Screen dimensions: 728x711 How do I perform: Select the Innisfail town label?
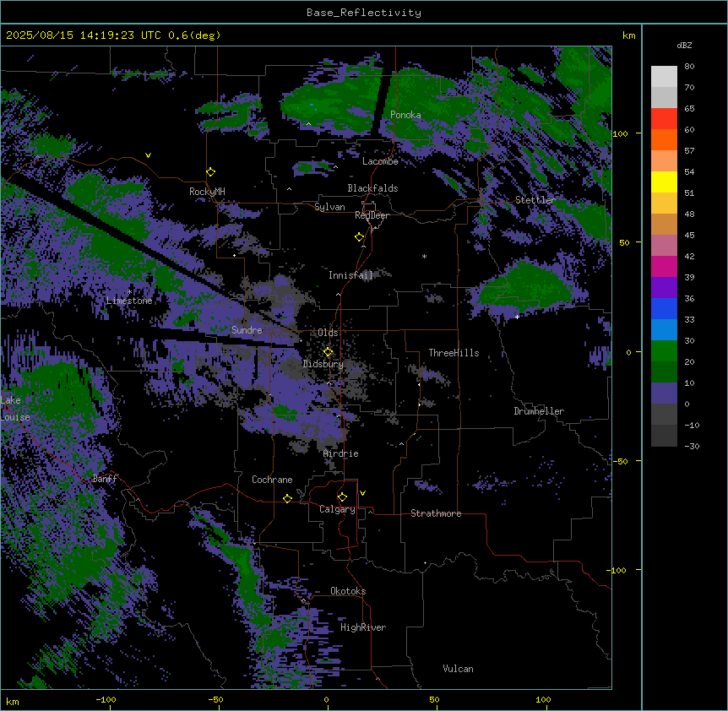tap(350, 275)
